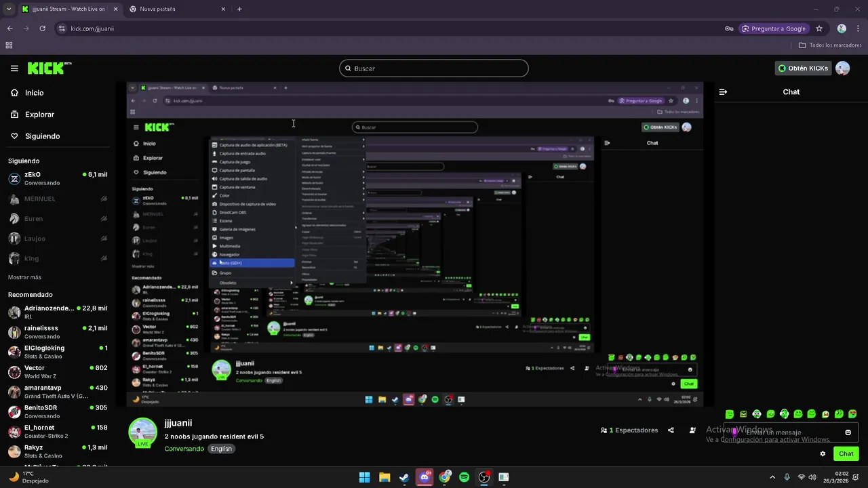Open the Todos los marcadores folder

(x=830, y=45)
